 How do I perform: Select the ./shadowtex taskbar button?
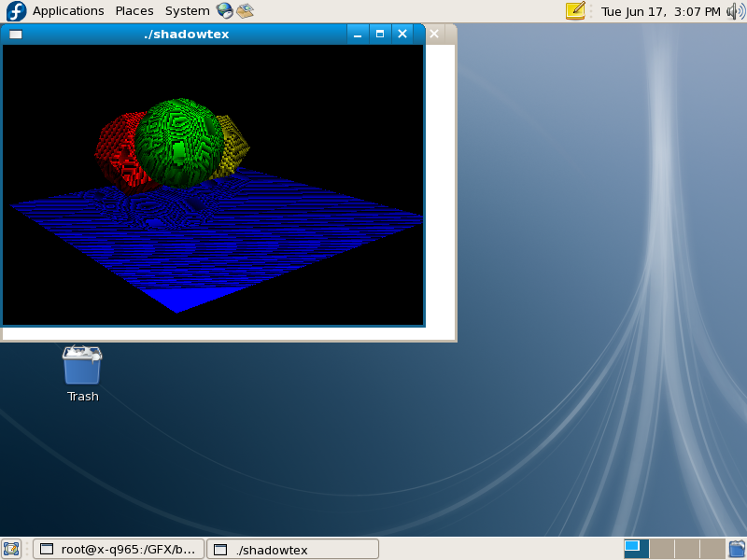292,549
